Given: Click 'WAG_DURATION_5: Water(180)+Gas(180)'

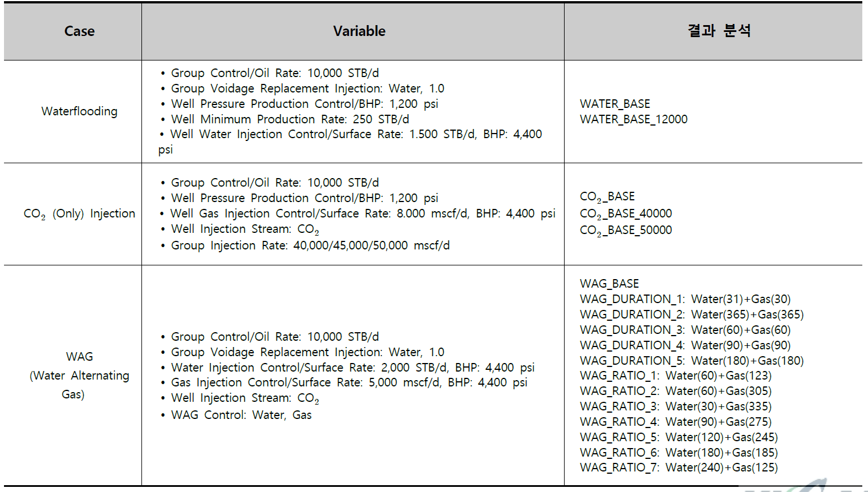Looking at the screenshot, I should coord(692,361).
